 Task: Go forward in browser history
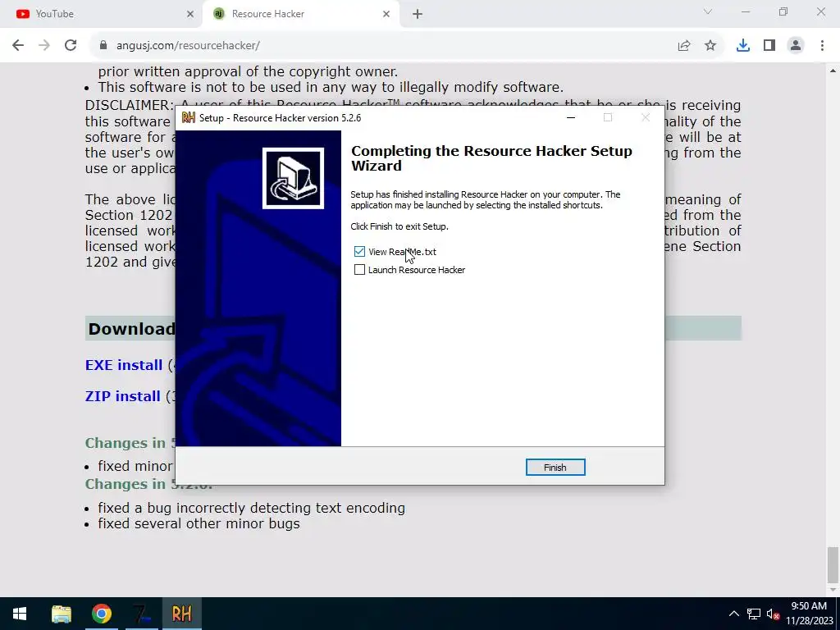click(x=44, y=46)
